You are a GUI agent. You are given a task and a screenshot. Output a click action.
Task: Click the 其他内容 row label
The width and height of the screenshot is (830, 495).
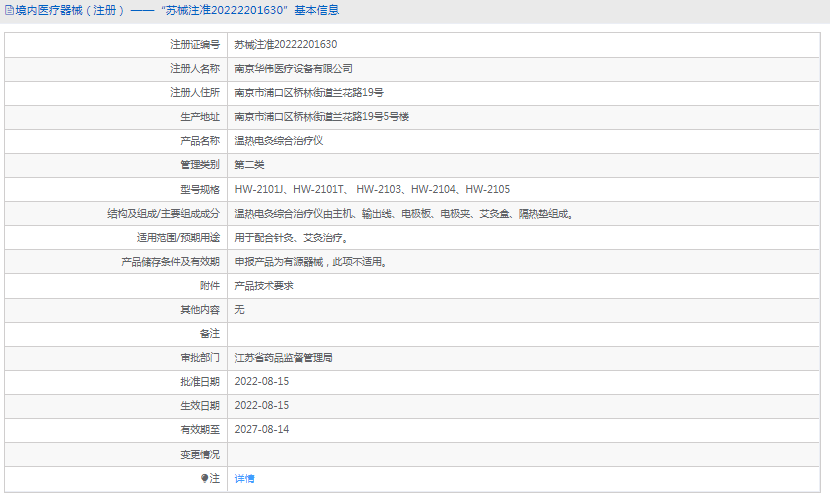(x=200, y=310)
